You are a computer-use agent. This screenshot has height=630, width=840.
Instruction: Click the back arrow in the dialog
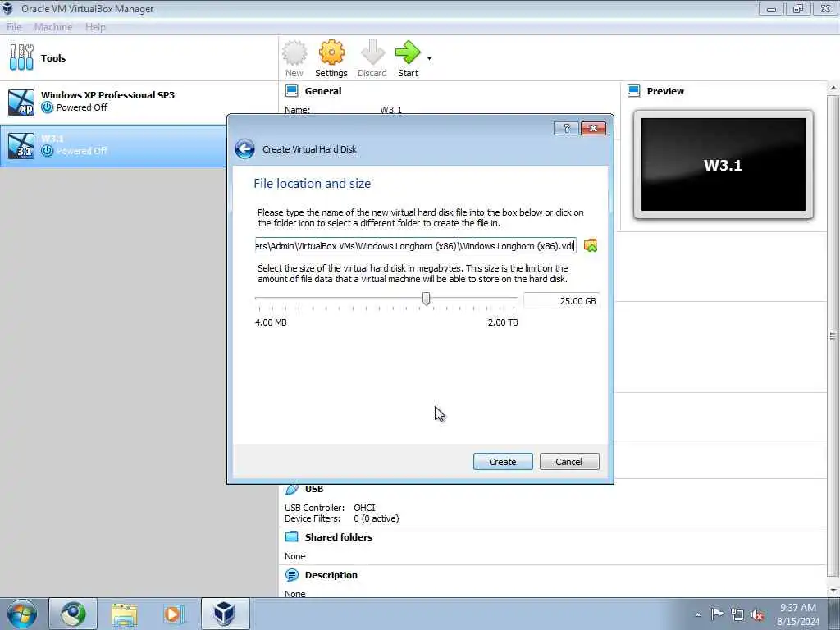pyautogui.click(x=244, y=149)
